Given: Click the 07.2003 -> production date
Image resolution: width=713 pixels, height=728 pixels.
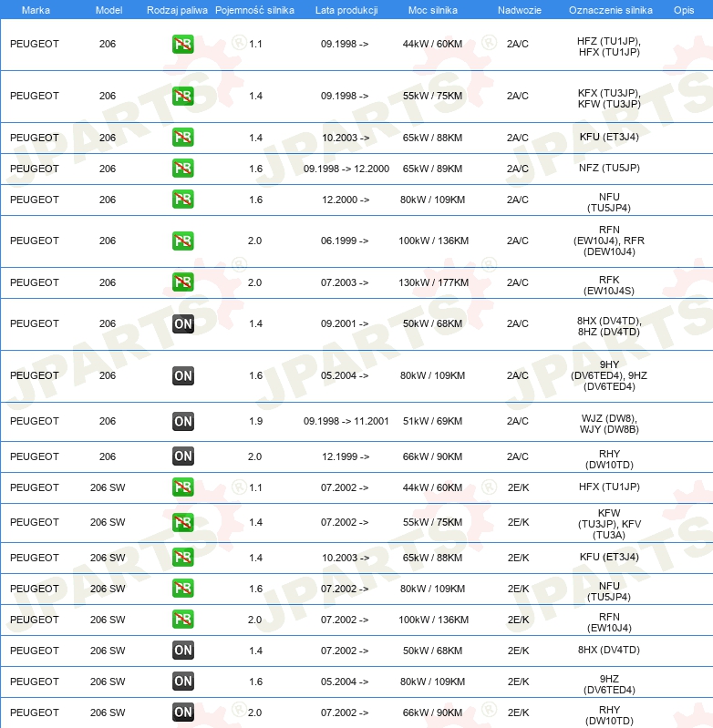Looking at the screenshot, I should pos(345,282).
